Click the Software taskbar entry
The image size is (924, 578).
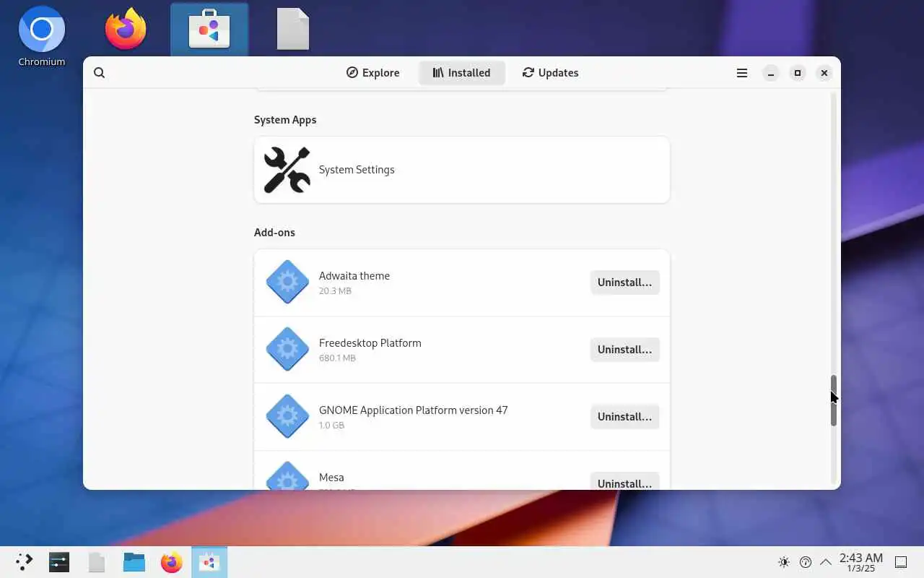[x=209, y=562]
